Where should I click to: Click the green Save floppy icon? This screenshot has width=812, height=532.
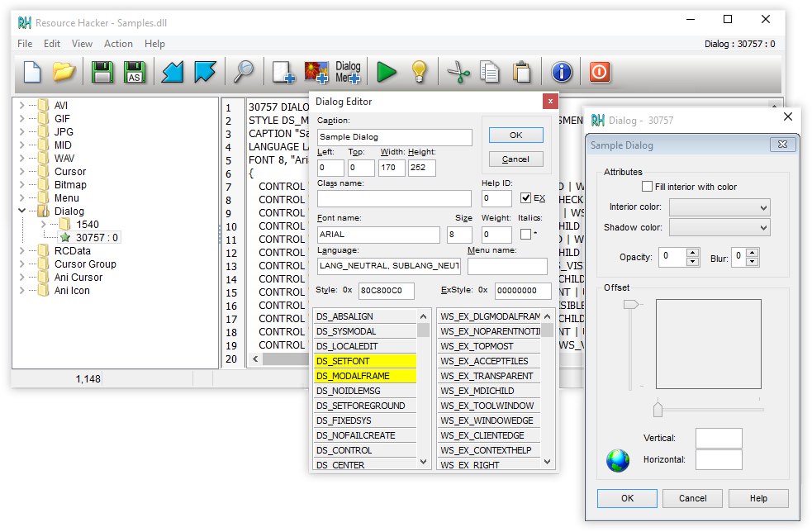point(102,73)
